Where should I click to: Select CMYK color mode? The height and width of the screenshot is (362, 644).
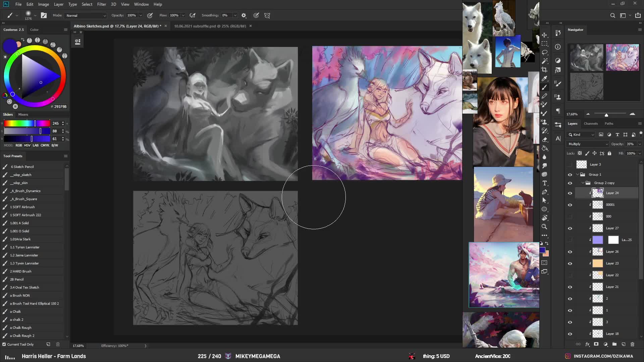click(x=45, y=145)
